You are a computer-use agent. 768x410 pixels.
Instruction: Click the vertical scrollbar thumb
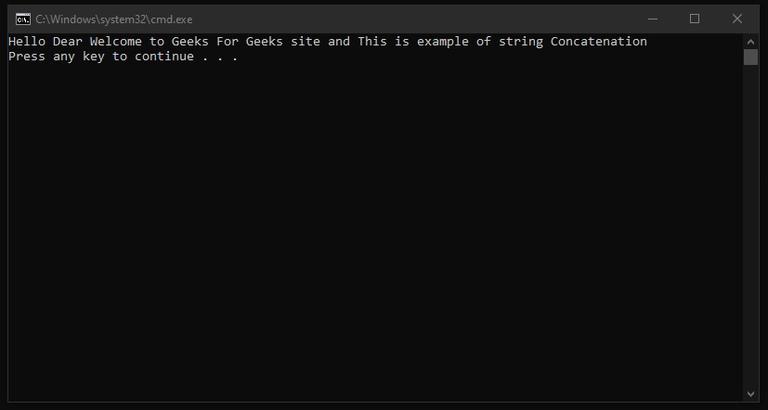pos(751,56)
